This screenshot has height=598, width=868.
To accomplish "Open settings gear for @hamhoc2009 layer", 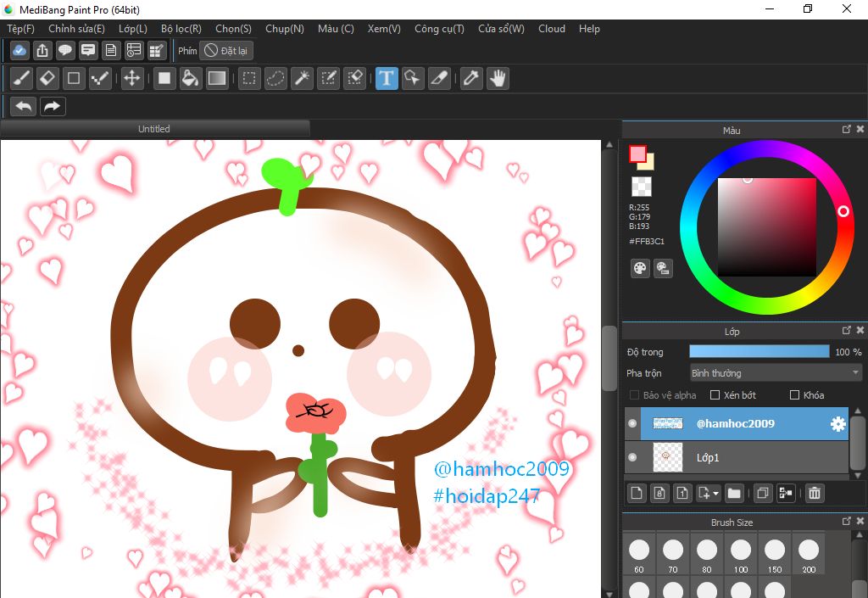I will pyautogui.click(x=837, y=424).
